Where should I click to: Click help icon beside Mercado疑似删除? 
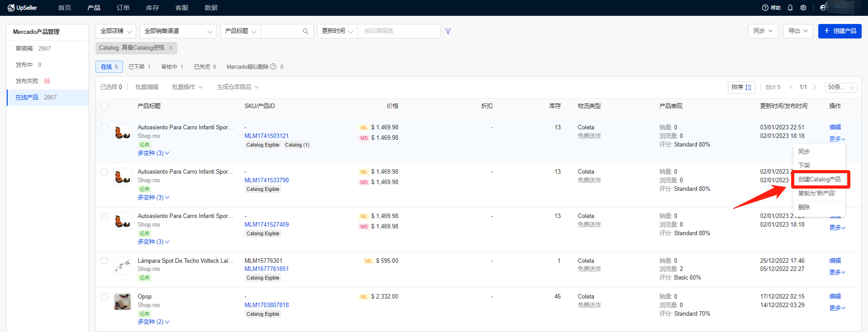(x=273, y=67)
